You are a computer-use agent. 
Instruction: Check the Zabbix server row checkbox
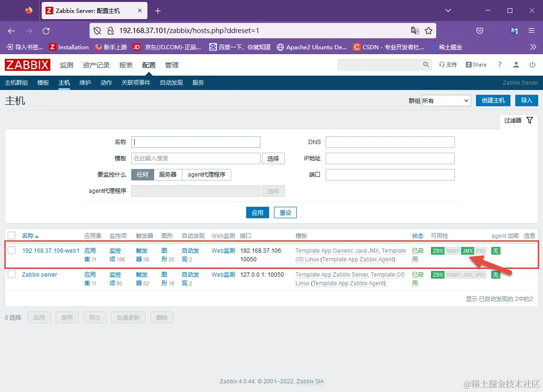pyautogui.click(x=11, y=274)
